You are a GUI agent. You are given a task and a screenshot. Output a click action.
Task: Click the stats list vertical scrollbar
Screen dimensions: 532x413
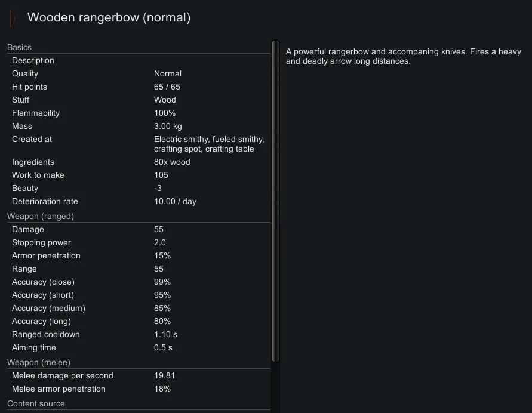coord(275,203)
